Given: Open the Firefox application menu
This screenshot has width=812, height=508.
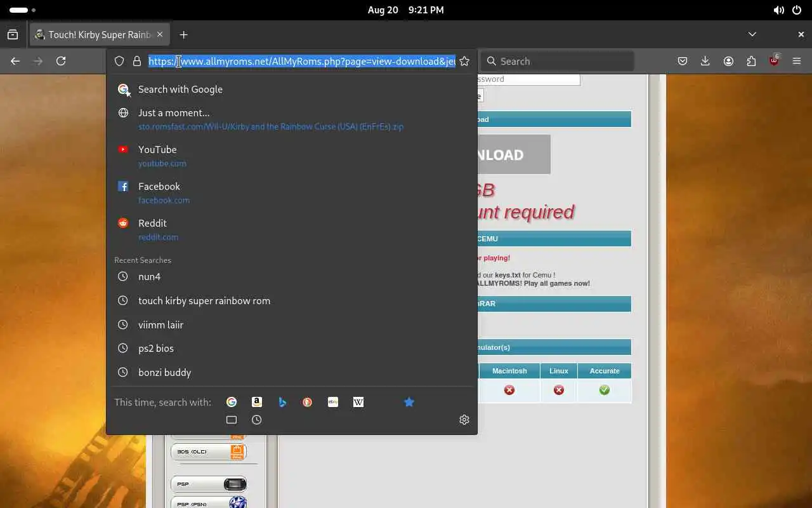Looking at the screenshot, I should click(797, 61).
